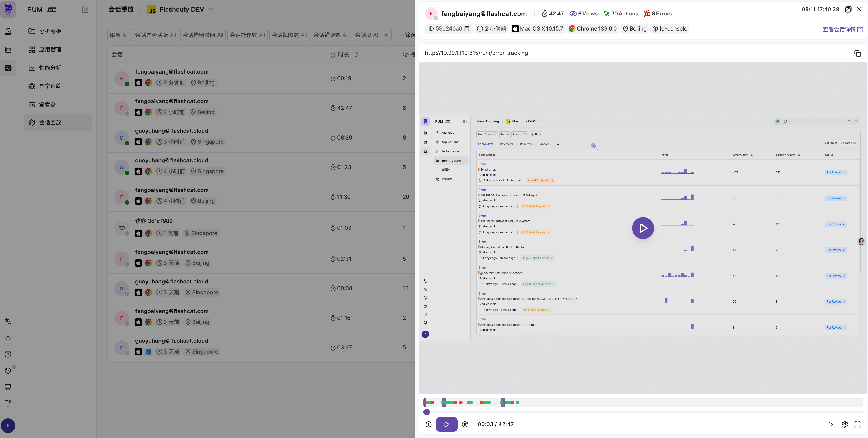Screen dimensions: 868x438
Task: Enter fullscreen replay mode
Action: point(858,424)
